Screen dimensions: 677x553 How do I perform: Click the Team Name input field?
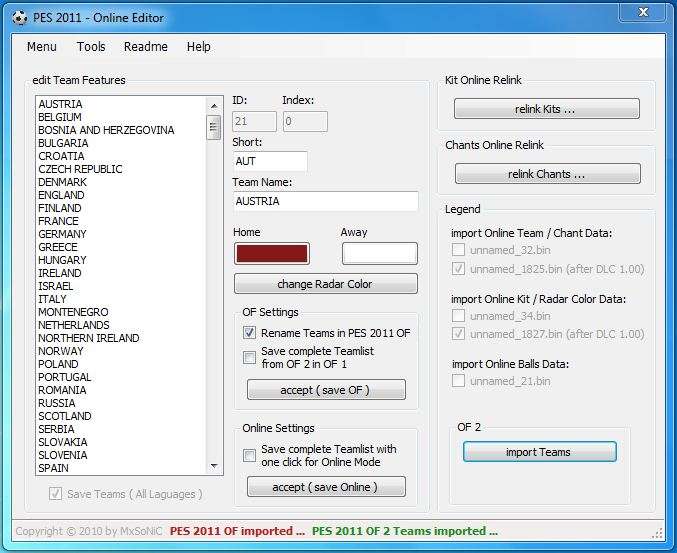click(x=325, y=201)
